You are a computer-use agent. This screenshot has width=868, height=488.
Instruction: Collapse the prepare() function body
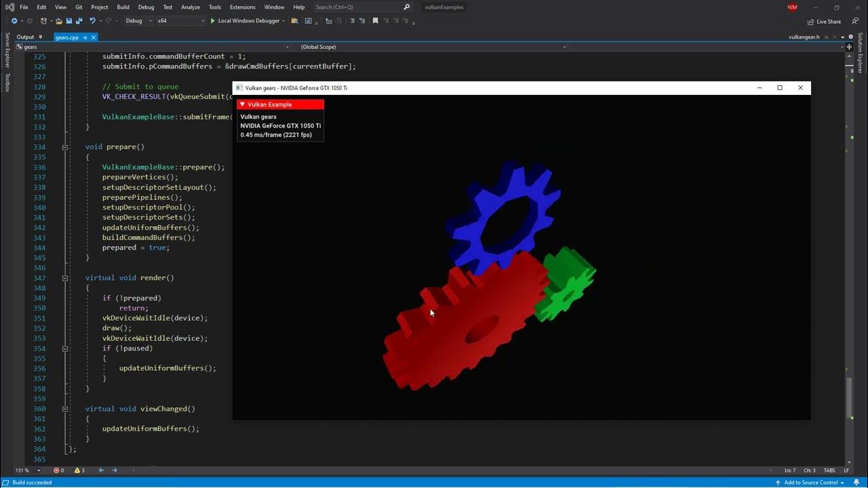[x=64, y=146]
